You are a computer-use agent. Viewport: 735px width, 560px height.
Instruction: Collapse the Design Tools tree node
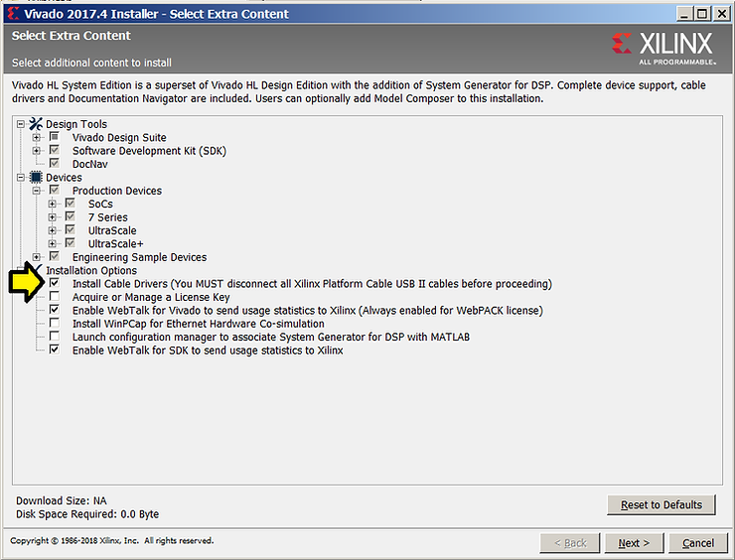(21, 124)
